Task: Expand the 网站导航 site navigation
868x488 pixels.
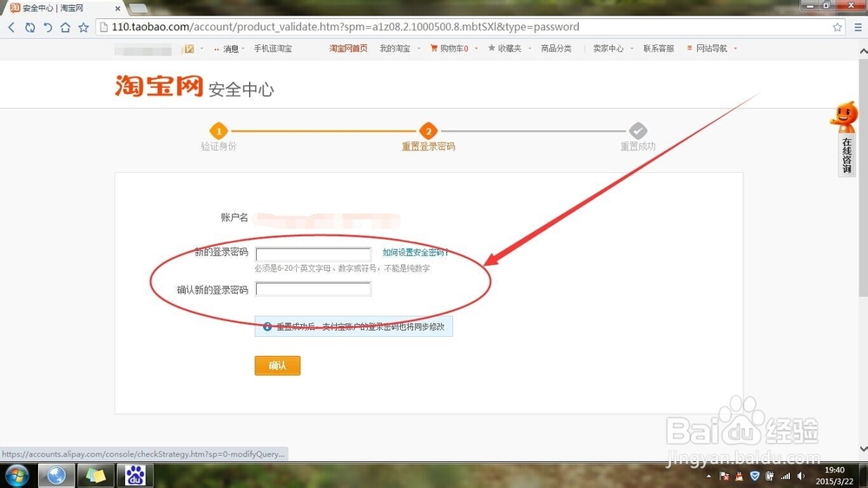Action: point(712,49)
